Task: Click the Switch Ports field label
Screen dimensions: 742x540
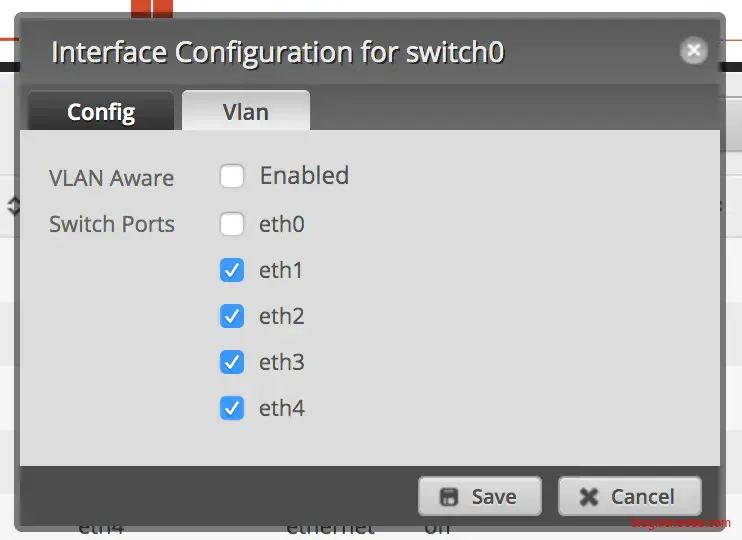Action: click(112, 224)
